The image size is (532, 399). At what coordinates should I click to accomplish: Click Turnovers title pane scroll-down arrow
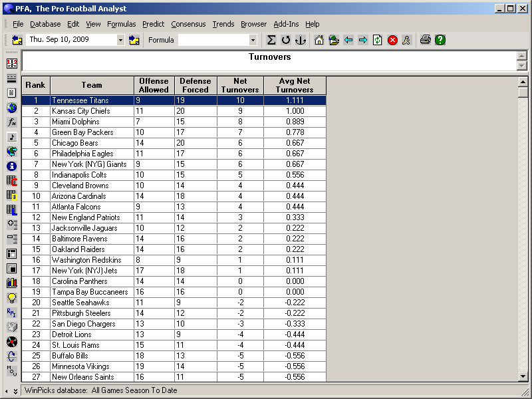click(522, 66)
